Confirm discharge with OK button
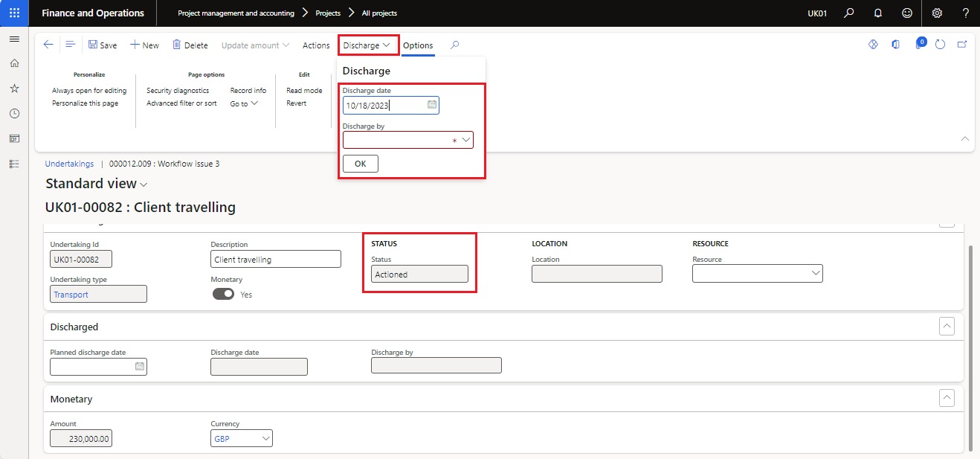The width and height of the screenshot is (980, 459). tap(361, 164)
